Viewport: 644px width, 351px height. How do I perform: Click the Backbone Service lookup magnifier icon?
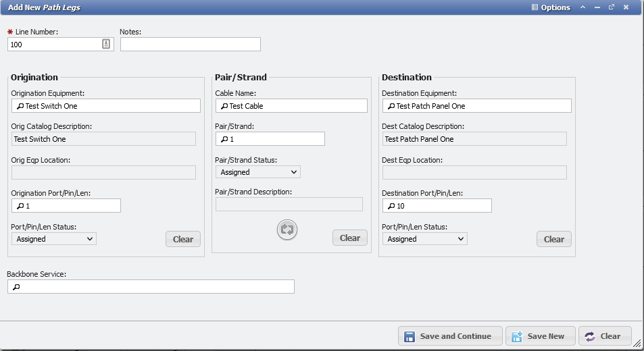click(17, 287)
